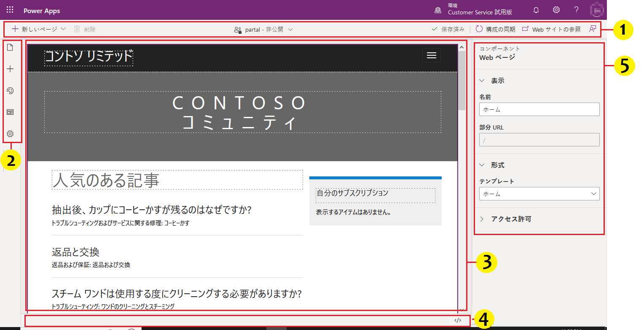Click the Power Apps title in header

point(42,11)
